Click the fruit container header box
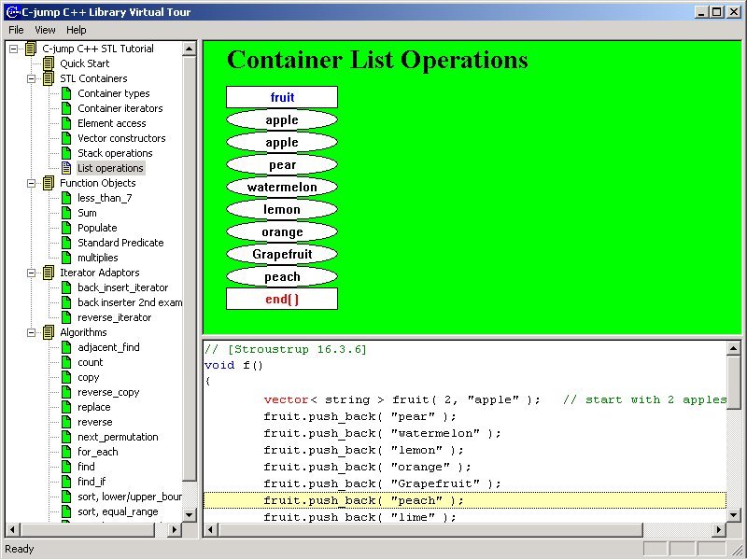Screen dimensions: 747x560 [282, 97]
